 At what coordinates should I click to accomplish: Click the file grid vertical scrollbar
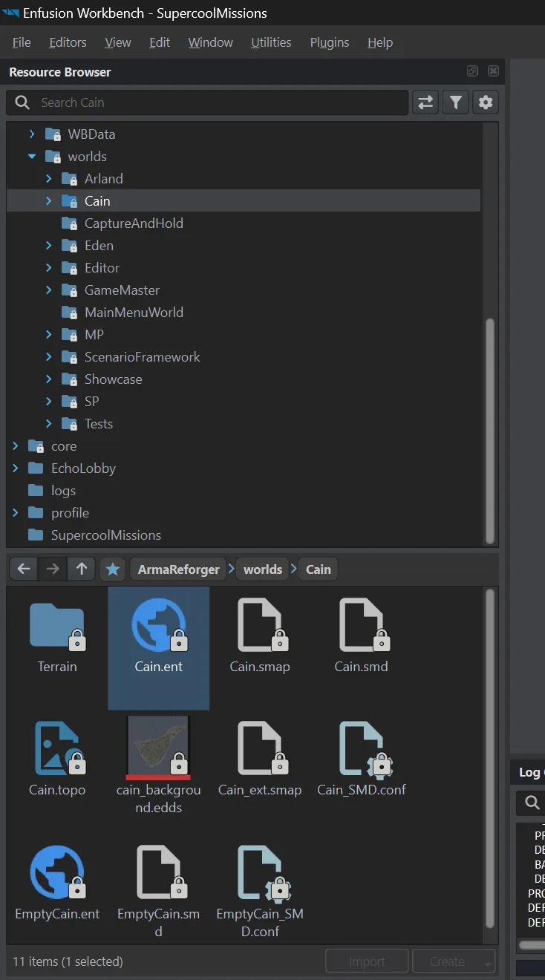489,757
